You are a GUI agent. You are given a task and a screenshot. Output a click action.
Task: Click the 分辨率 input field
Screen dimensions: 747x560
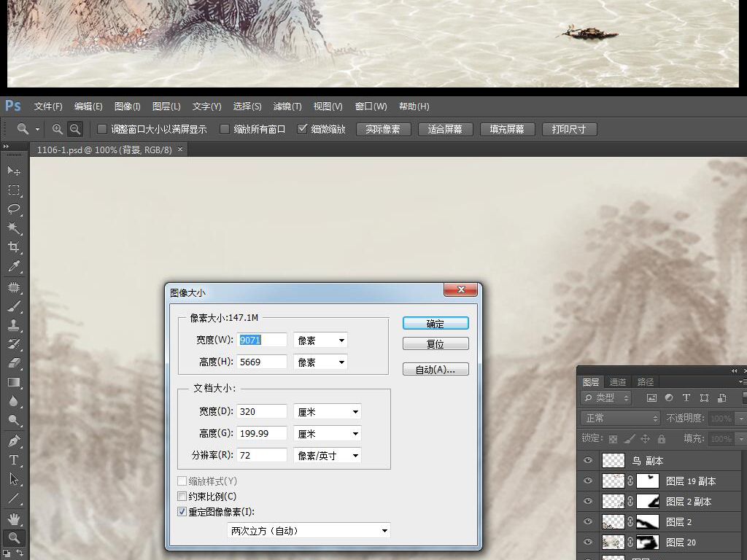(261, 455)
